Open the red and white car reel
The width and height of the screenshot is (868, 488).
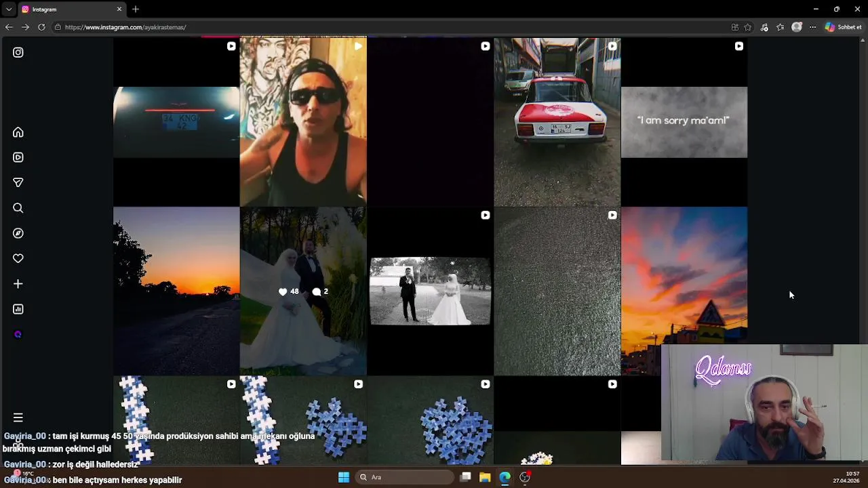[557, 122]
